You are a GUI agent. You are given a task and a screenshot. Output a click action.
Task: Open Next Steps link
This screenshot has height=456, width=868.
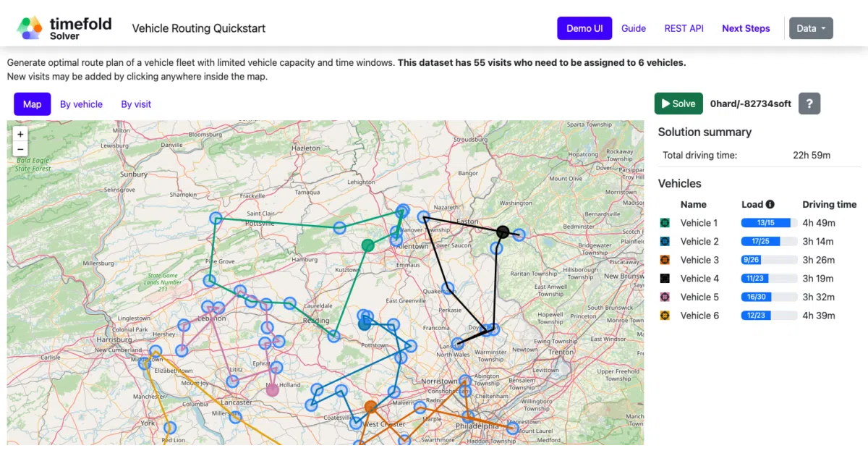click(746, 28)
